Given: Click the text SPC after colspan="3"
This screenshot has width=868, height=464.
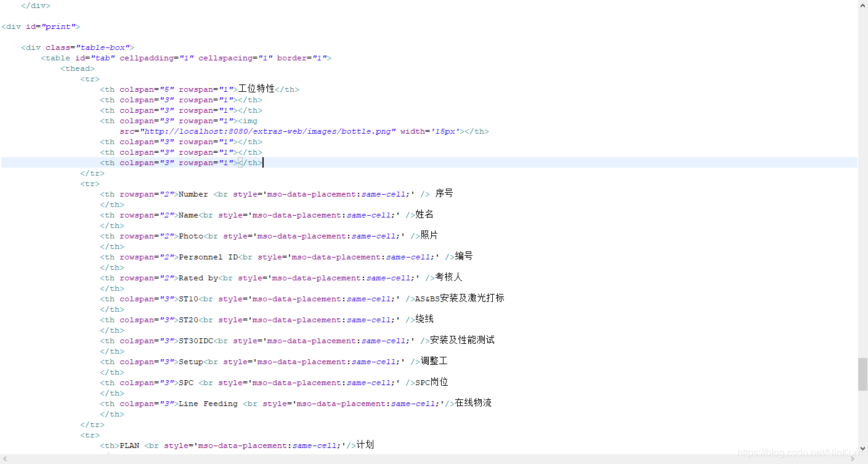Looking at the screenshot, I should click(186, 383).
